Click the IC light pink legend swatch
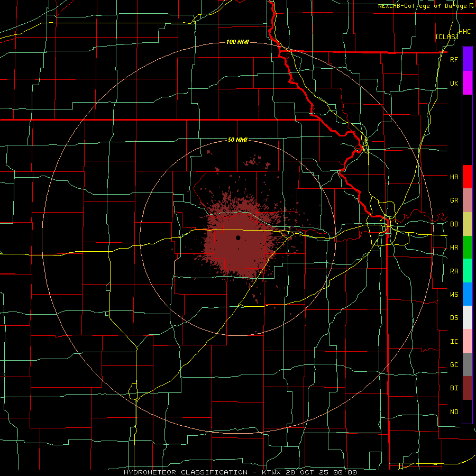This screenshot has height=476, width=476. pyautogui.click(x=467, y=341)
